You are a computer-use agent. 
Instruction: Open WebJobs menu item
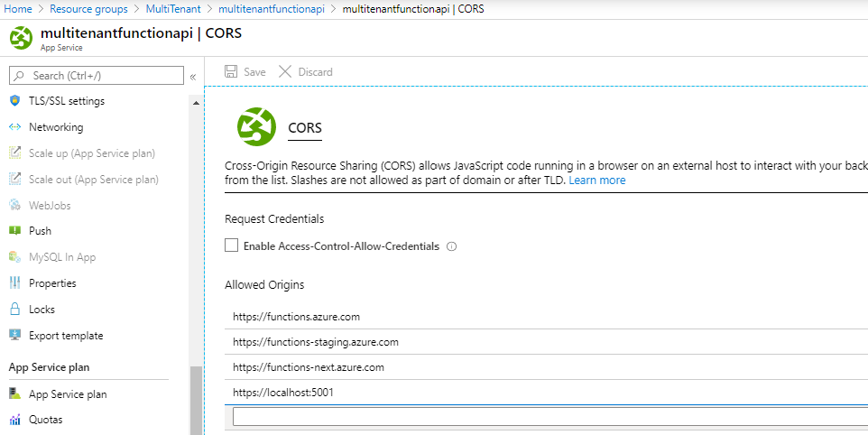50,205
